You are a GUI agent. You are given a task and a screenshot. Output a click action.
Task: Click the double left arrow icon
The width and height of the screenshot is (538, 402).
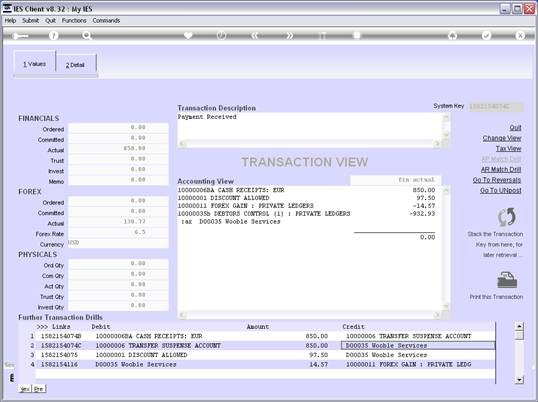(x=255, y=36)
